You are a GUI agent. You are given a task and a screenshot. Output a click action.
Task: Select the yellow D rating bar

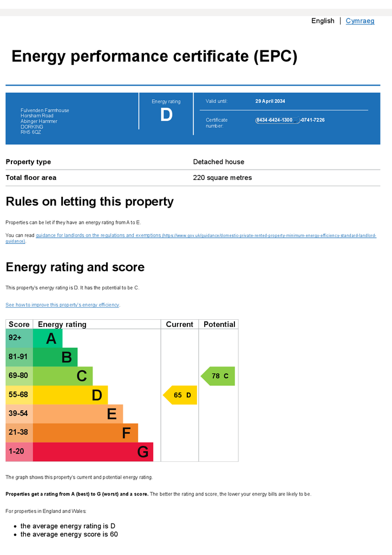click(70, 395)
